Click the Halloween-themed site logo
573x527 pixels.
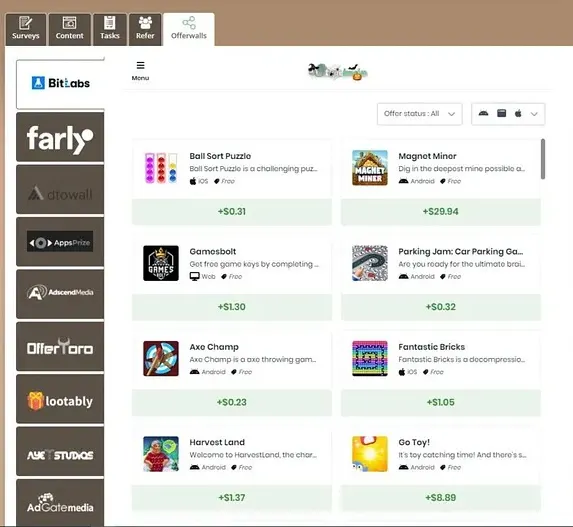[338, 71]
